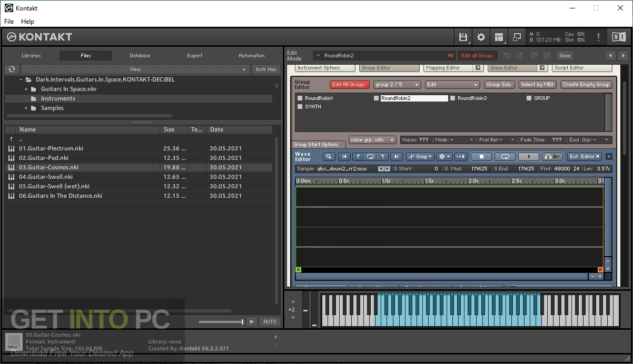Click the undo arrow in edit mode bar
633x364 pixels.
pyautogui.click(x=507, y=55)
